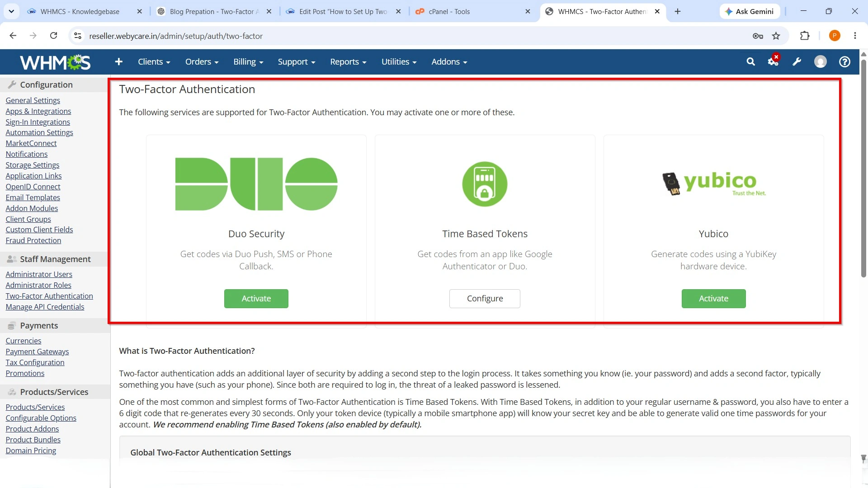
Task: Click the Time Based Tokens icon
Action: (x=485, y=184)
